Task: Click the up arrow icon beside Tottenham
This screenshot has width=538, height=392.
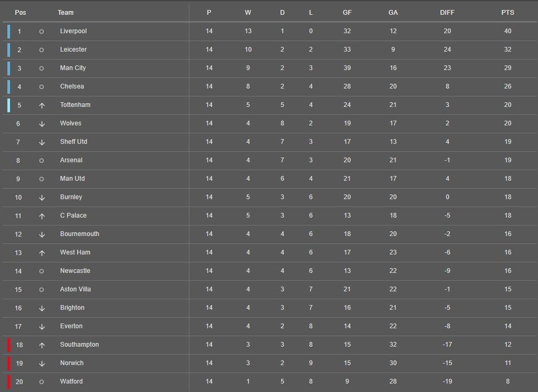Action: 42,105
